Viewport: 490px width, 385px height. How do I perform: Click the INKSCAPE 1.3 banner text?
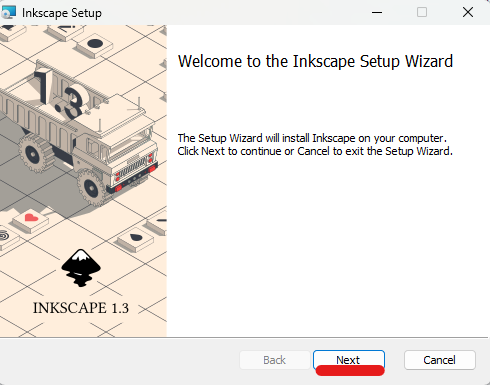81,308
